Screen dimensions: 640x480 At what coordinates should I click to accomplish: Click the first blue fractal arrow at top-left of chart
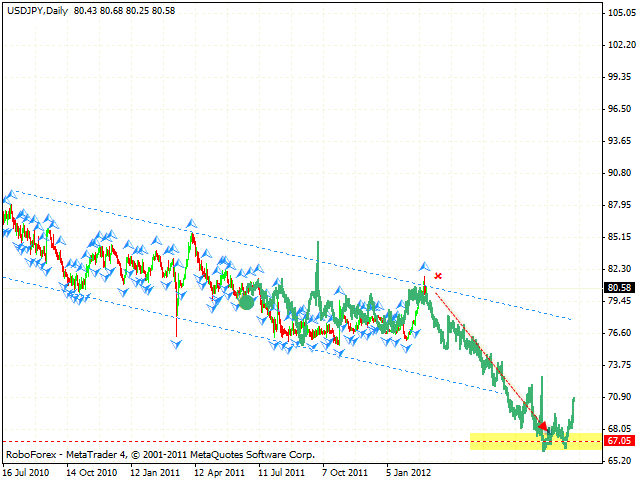10,196
